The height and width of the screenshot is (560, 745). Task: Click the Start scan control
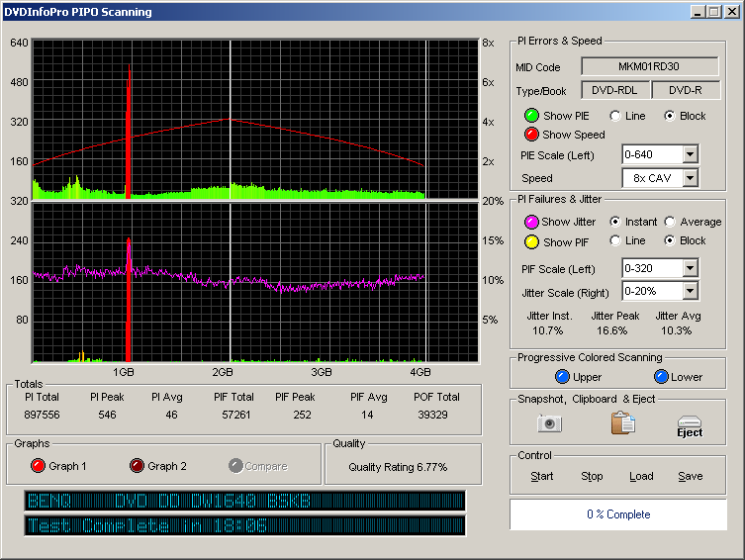tap(541, 476)
